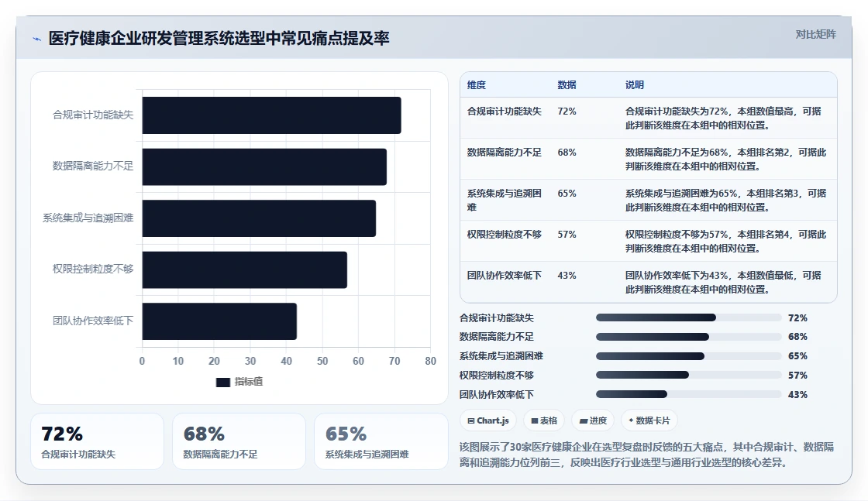Click the 65% progress bar for 系统集成与追溯困难

(689, 356)
